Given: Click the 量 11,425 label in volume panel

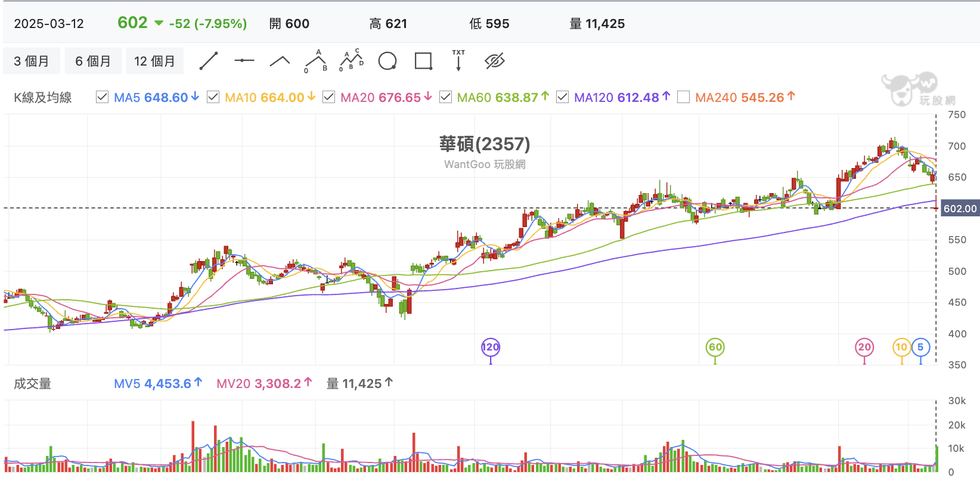Looking at the screenshot, I should (359, 384).
